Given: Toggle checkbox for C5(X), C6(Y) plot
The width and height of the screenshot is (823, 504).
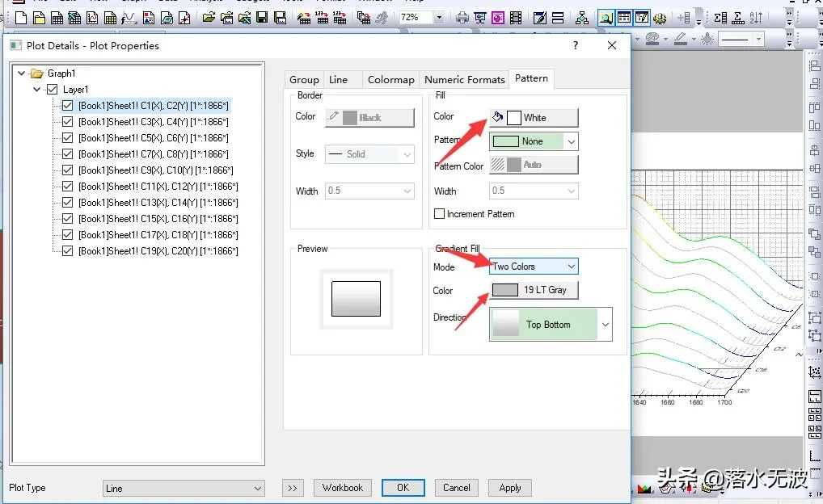Looking at the screenshot, I should 67,138.
